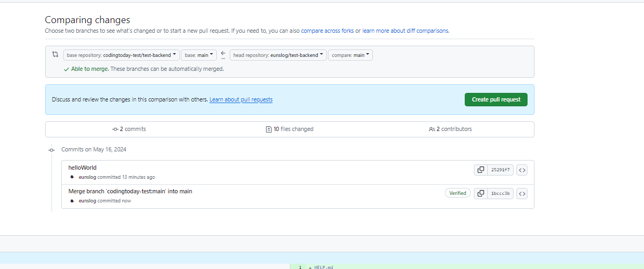
Task: Copy full SHA for commit 25291f7
Action: 481,170
